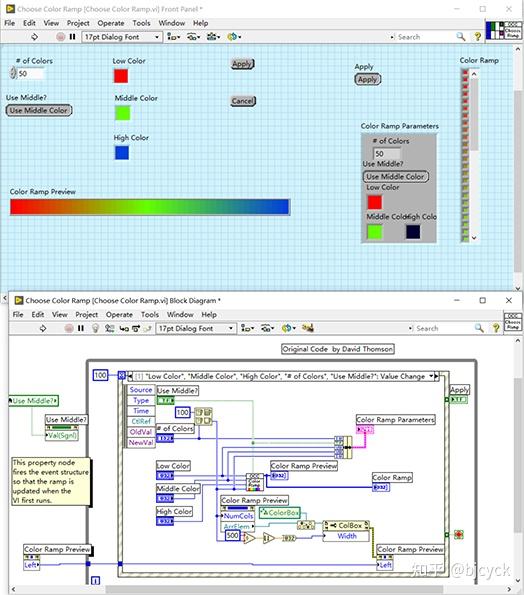Image resolution: width=524 pixels, height=595 pixels.
Task: Click the Clean Up Diagram icon
Action: coord(308,327)
